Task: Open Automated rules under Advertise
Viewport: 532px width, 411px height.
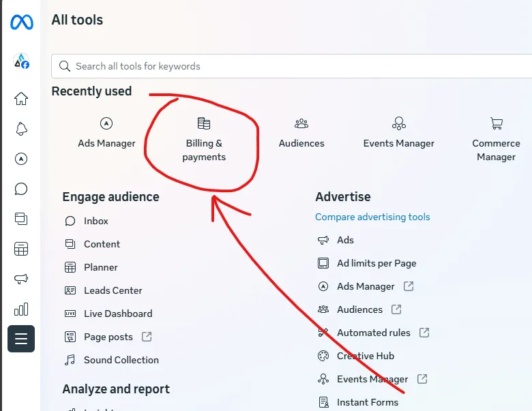Action: 373,333
